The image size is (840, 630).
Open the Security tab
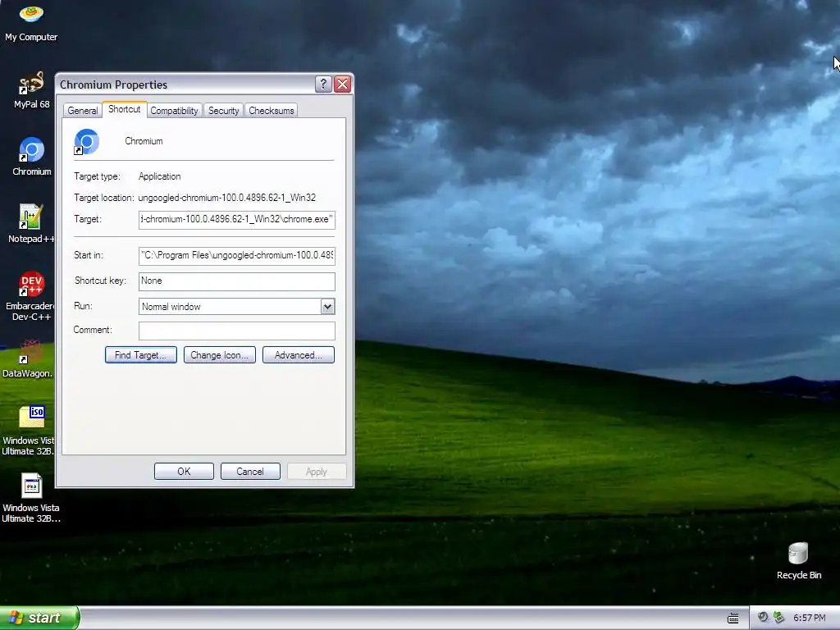223,111
